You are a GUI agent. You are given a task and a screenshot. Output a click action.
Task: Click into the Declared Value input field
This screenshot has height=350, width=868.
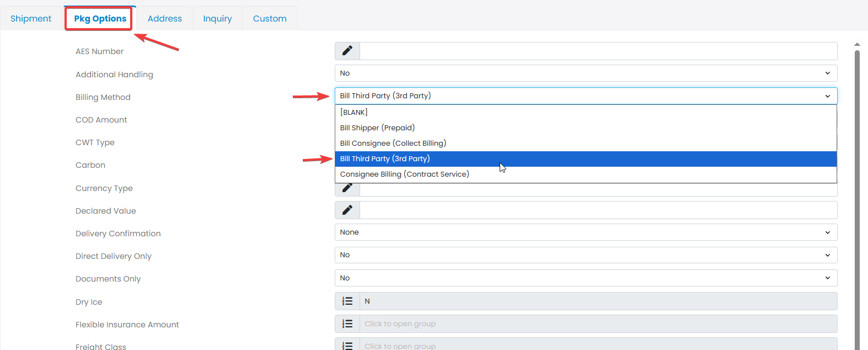598,210
